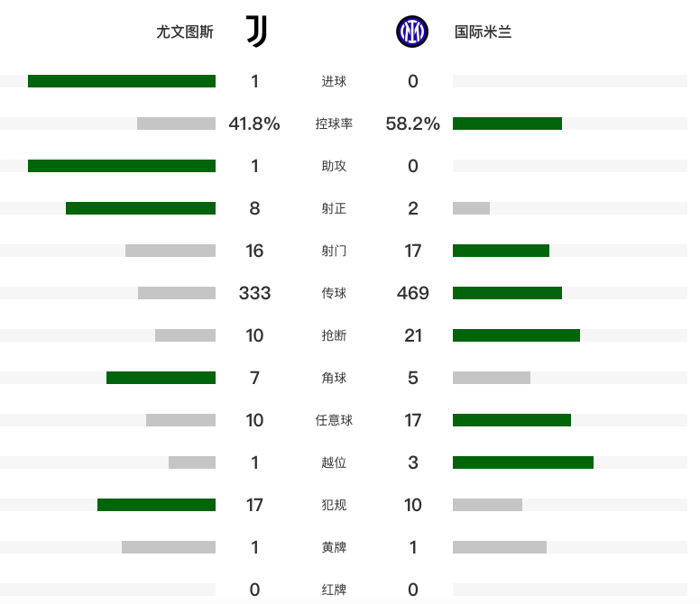Click Inter's 469 passes value
The image size is (700, 604).
(x=412, y=293)
